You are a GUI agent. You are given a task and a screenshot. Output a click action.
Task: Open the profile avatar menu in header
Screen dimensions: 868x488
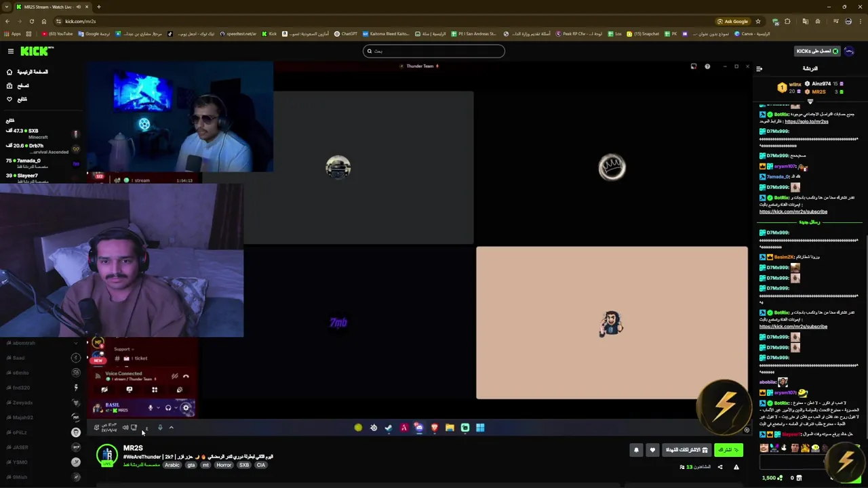tap(850, 51)
